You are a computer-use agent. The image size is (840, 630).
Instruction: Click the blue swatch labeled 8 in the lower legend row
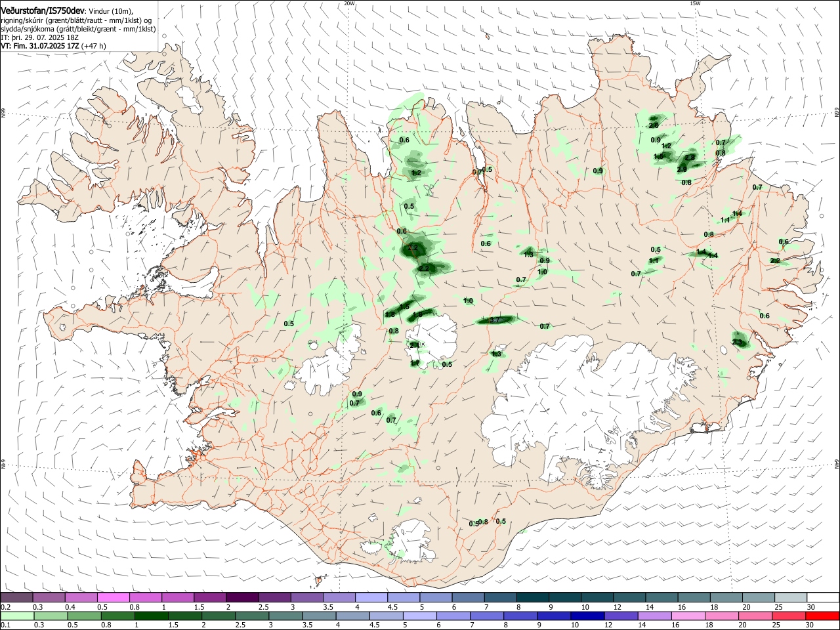pos(520,616)
